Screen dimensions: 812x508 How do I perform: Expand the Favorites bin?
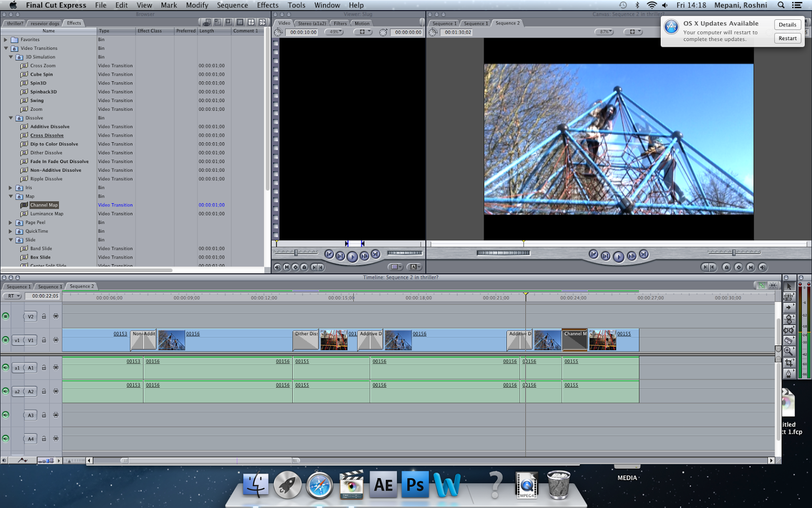(6, 40)
